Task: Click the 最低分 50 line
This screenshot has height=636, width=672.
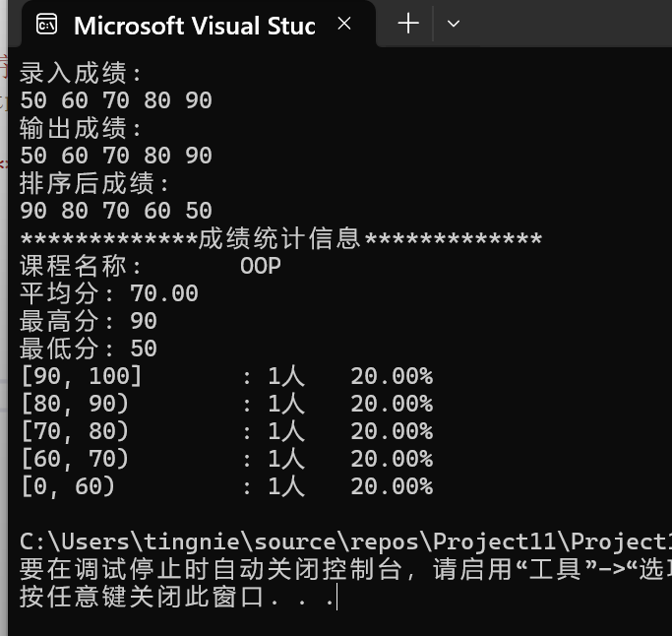Action: click(89, 349)
